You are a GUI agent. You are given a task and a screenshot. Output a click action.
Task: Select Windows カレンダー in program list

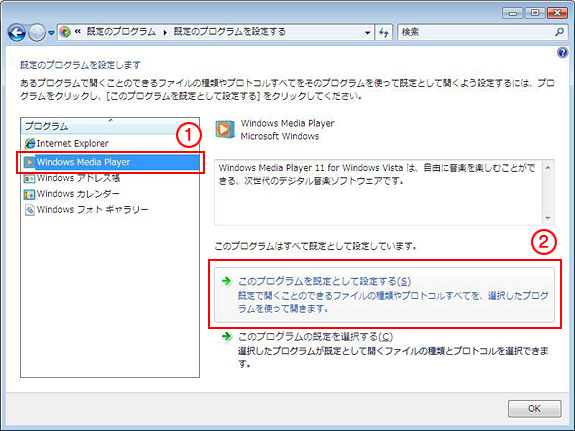(110, 194)
